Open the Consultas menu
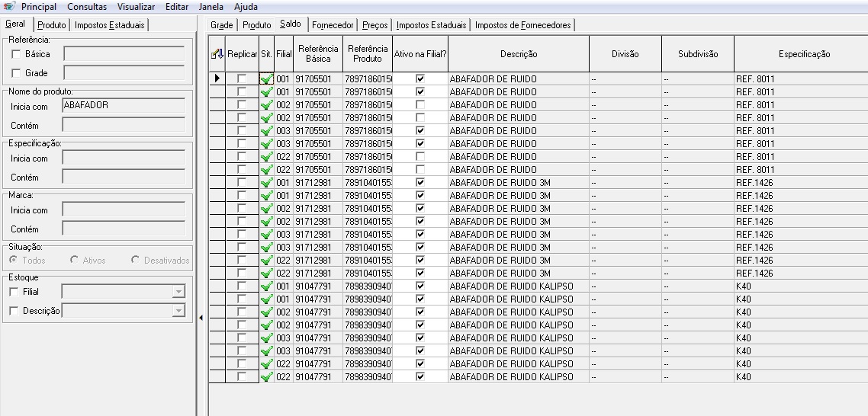Viewport: 868px width, 416px height. [x=87, y=7]
